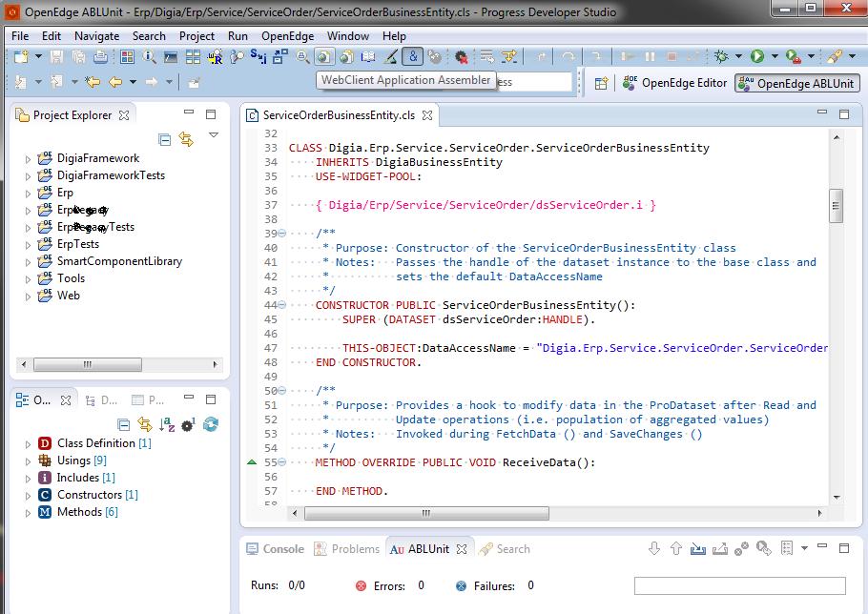Click the open book toolbar icon
Viewport: 868px width, 614px height.
[368, 56]
